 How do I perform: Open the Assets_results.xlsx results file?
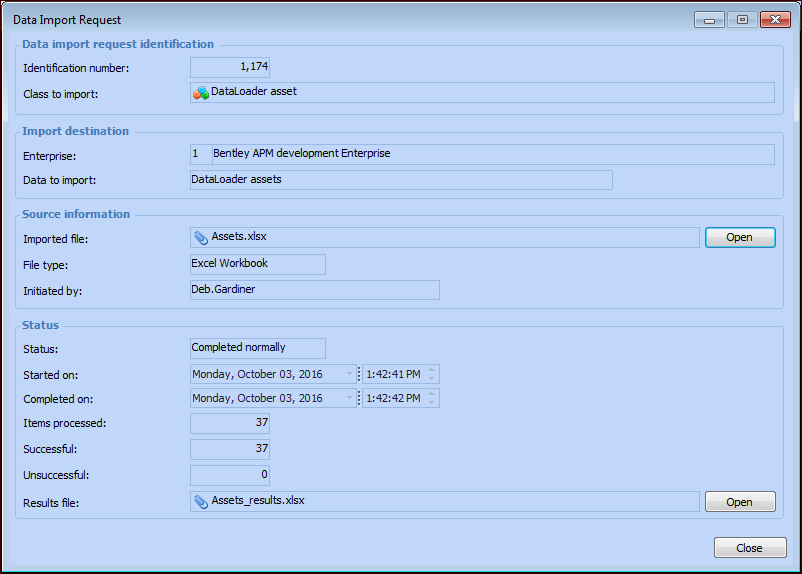739,502
